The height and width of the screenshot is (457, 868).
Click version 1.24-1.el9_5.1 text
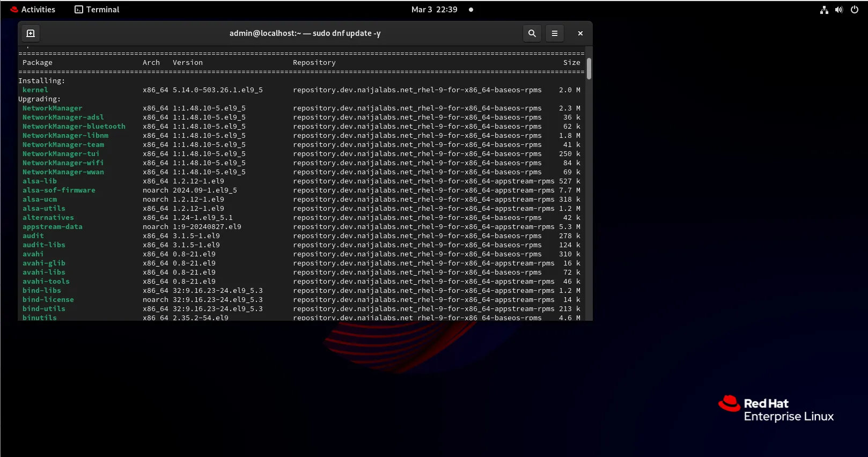pyautogui.click(x=203, y=218)
